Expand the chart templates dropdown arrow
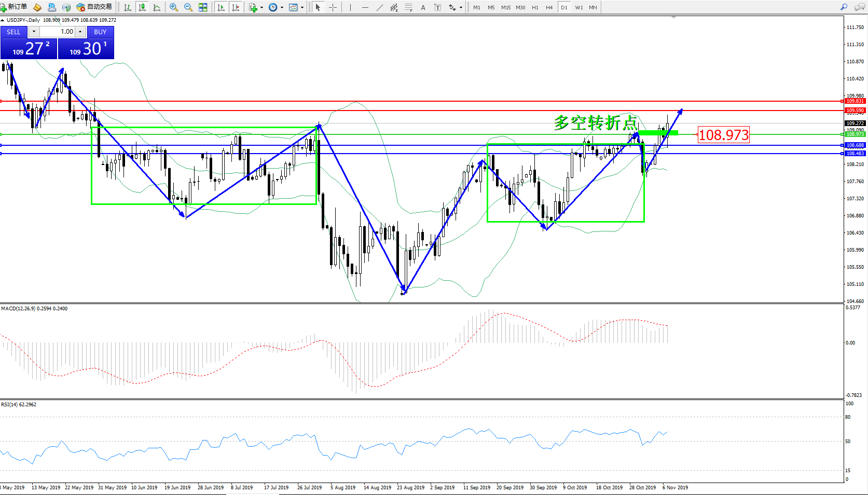 click(x=302, y=7)
